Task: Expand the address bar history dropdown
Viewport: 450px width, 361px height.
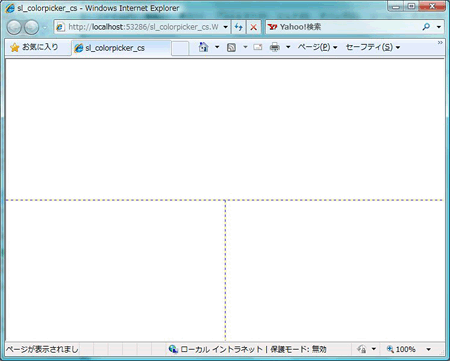Action: [226, 27]
